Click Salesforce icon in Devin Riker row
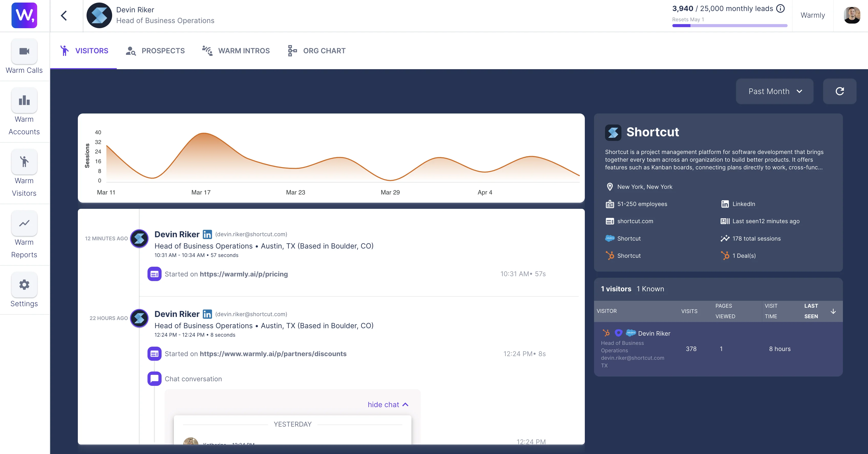This screenshot has height=454, width=868. click(630, 333)
